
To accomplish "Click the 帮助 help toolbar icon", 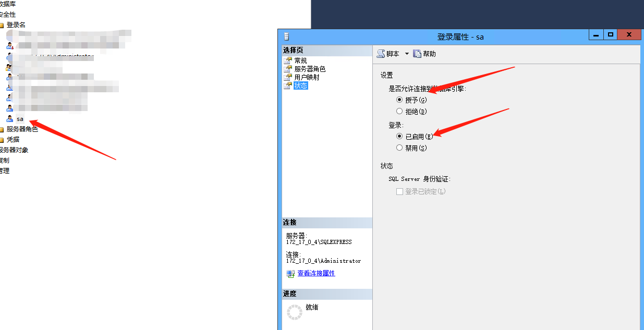I will coord(417,54).
